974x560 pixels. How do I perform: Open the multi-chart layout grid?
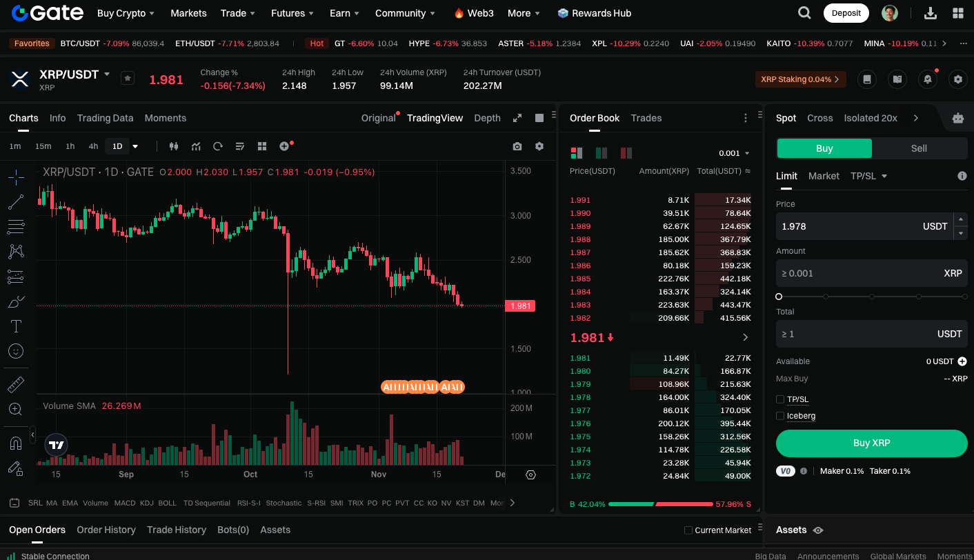[x=262, y=146]
